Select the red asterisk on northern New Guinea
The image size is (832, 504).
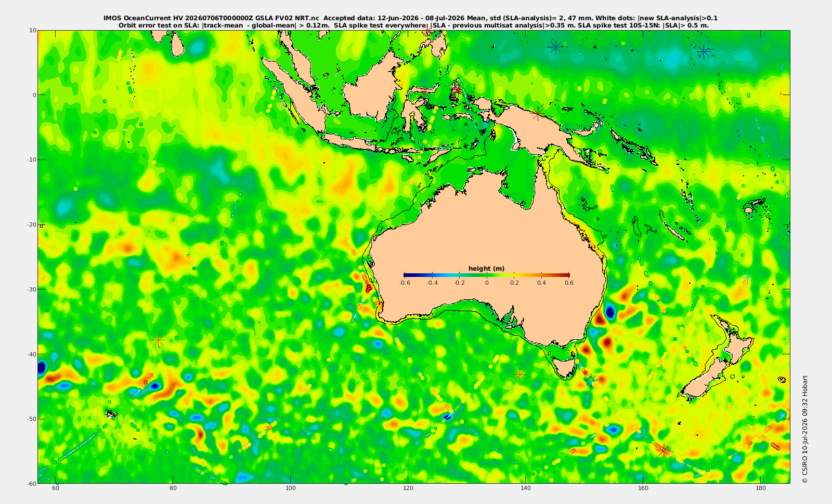tap(538, 113)
